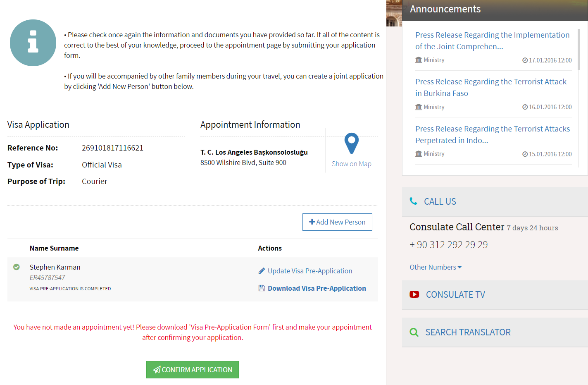Image resolution: width=588 pixels, height=385 pixels.
Task: Open Download Visa Pre-Application link
Action: pyautogui.click(x=317, y=288)
